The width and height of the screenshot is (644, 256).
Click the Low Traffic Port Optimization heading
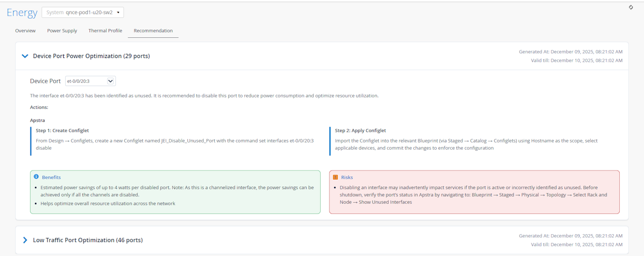[x=87, y=240]
